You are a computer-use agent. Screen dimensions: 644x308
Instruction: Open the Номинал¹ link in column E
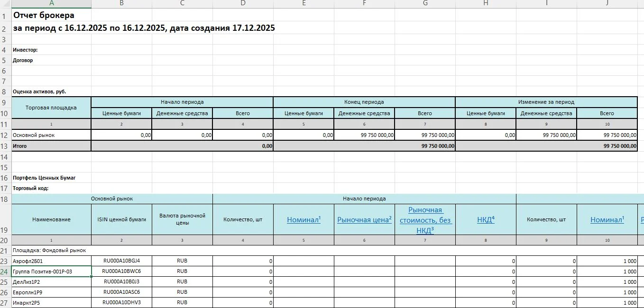pyautogui.click(x=304, y=219)
